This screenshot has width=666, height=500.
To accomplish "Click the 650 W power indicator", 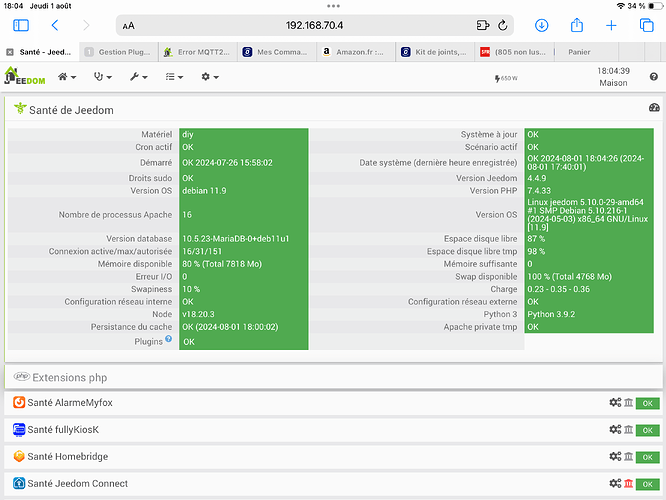I will click(x=506, y=78).
